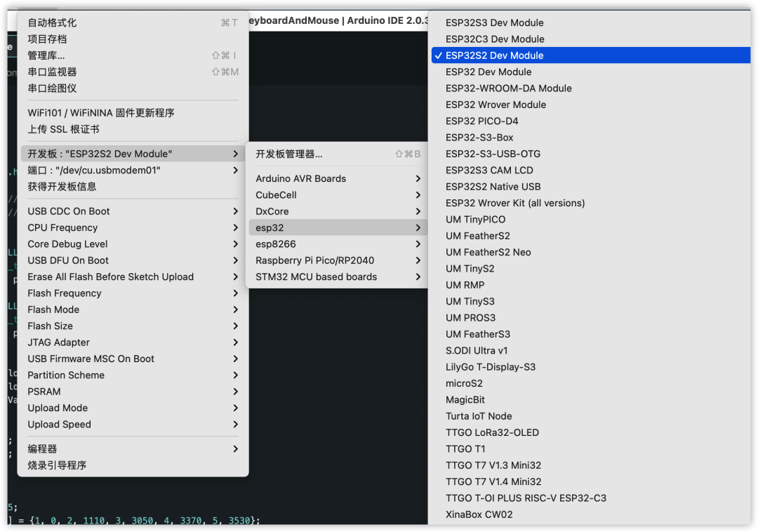Image resolution: width=758 pixels, height=532 pixels.
Task: Expand the esp8266 boards submenu
Action: (338, 244)
